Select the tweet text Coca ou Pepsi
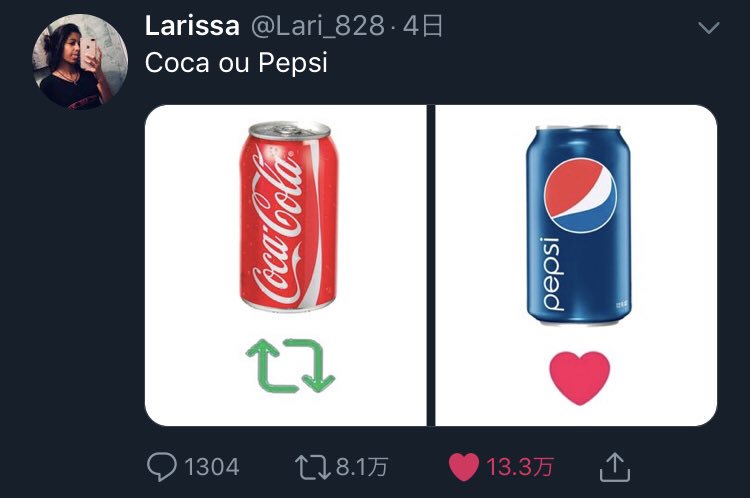This screenshot has height=498, width=750. pos(236,62)
